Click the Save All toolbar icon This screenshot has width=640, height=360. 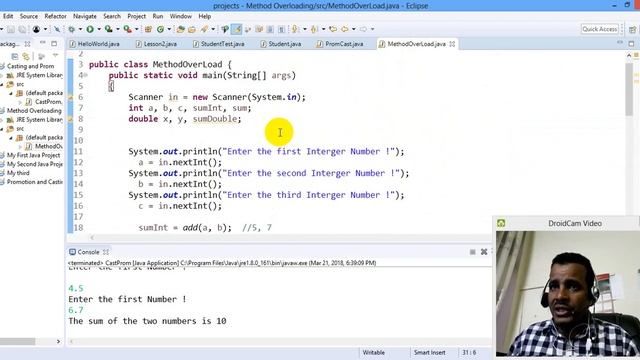(22, 29)
